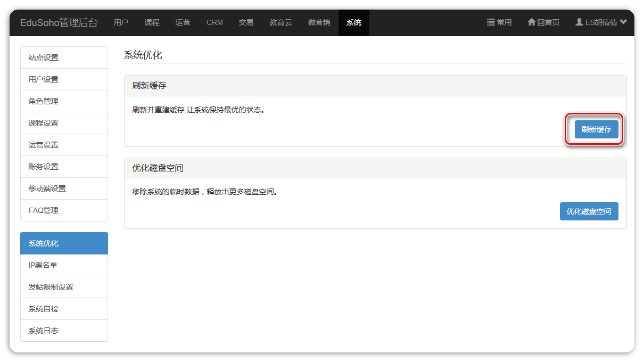Image resolution: width=644 pixels, height=362 pixels.
Task: Click the user avatar icon beside ES胡倩倩
Action: point(579,22)
